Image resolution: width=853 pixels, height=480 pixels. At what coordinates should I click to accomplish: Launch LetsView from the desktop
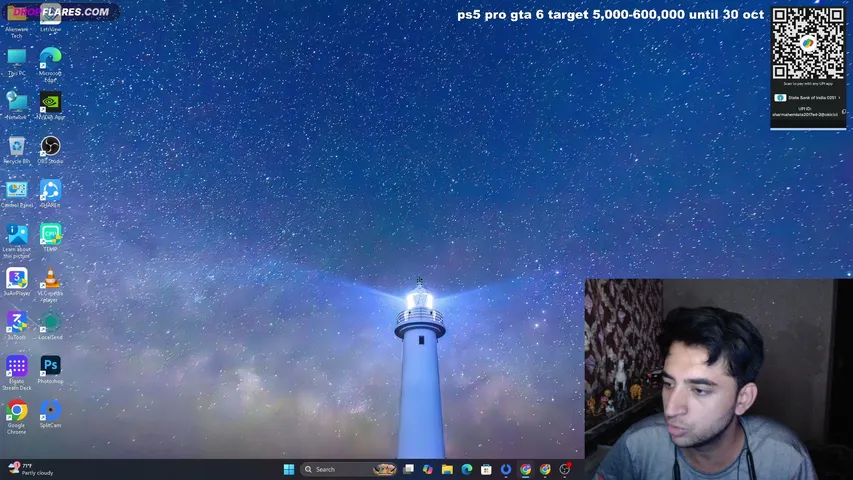(x=50, y=19)
